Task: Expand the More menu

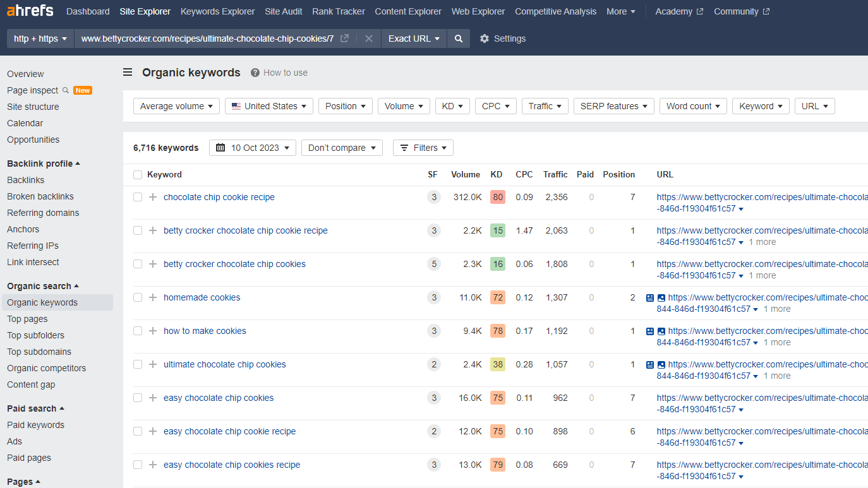Action: click(x=621, y=11)
